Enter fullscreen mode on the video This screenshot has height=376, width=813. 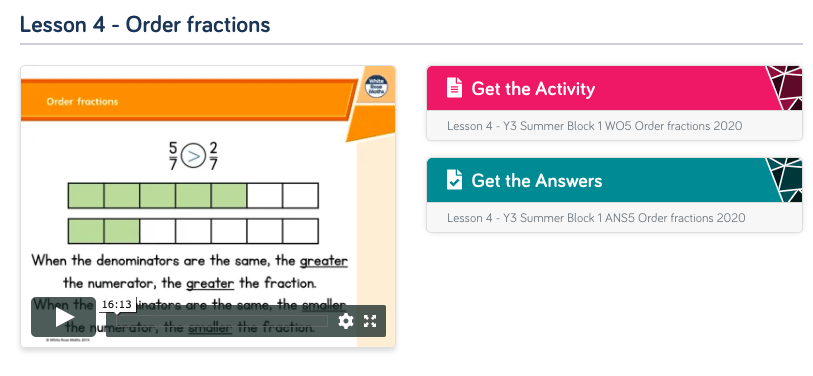(370, 321)
